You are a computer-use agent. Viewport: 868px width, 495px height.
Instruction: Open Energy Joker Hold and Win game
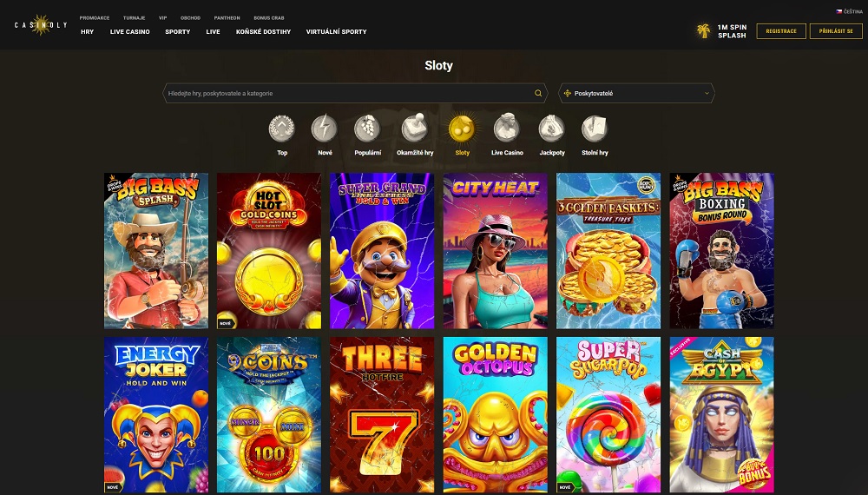[x=156, y=415]
